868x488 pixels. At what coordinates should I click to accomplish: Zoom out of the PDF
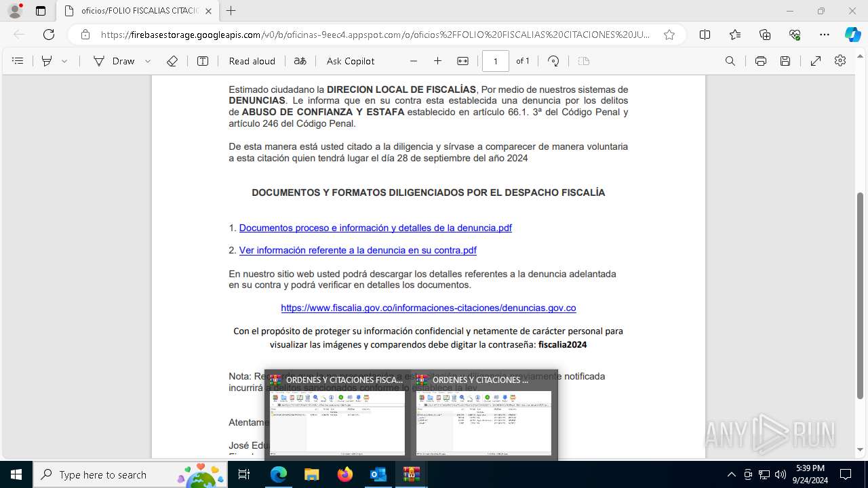pyautogui.click(x=414, y=61)
